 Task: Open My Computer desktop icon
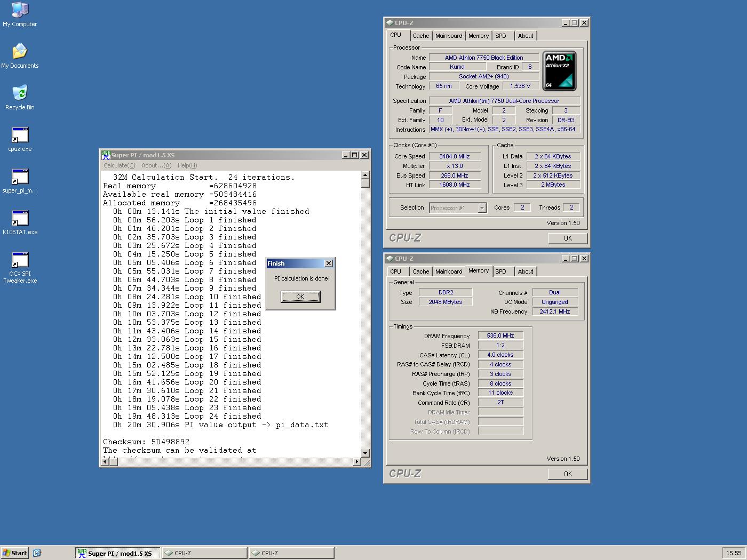(20, 14)
